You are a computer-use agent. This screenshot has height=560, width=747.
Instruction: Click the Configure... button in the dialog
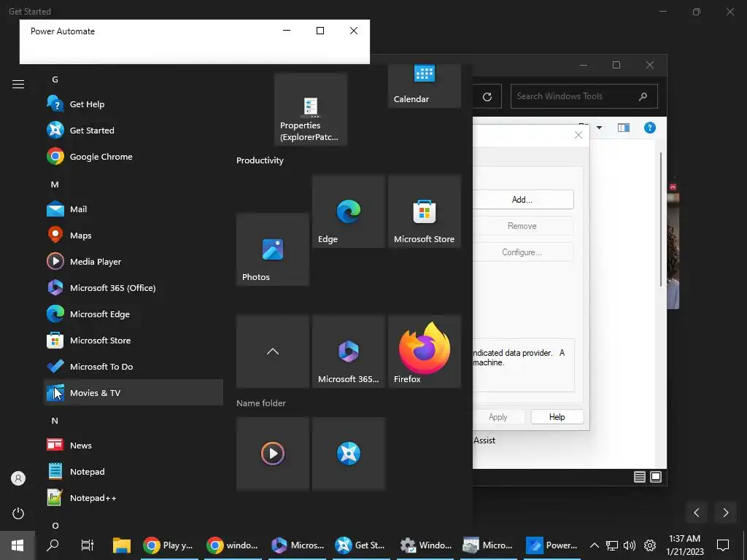point(523,252)
